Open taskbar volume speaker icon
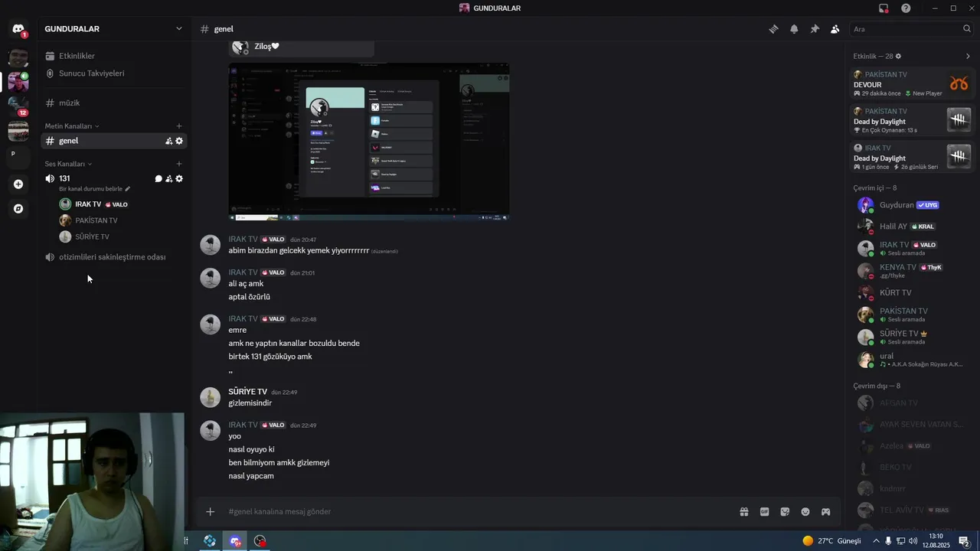This screenshot has height=551, width=980. pyautogui.click(x=913, y=541)
